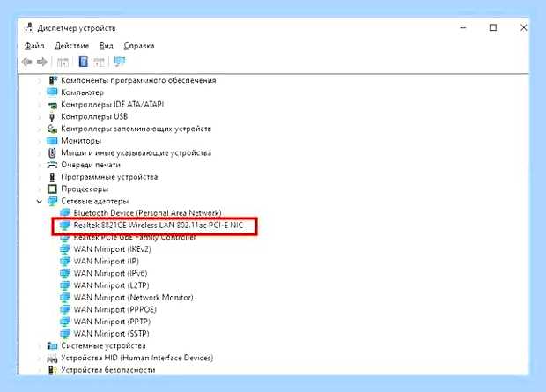This screenshot has height=392, width=546.
Task: Click the adapter icon beside WAN Miniport (SSTP)
Action: tap(65, 334)
